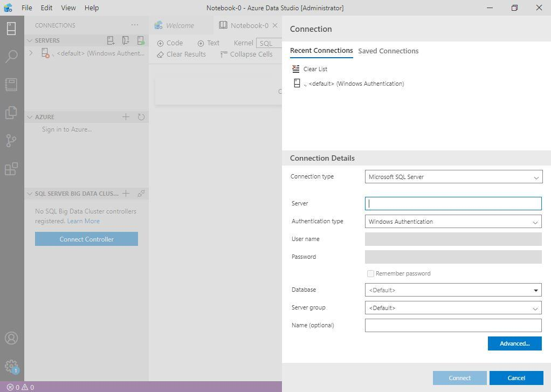Open the File menu
The image size is (551, 392).
pos(27,8)
